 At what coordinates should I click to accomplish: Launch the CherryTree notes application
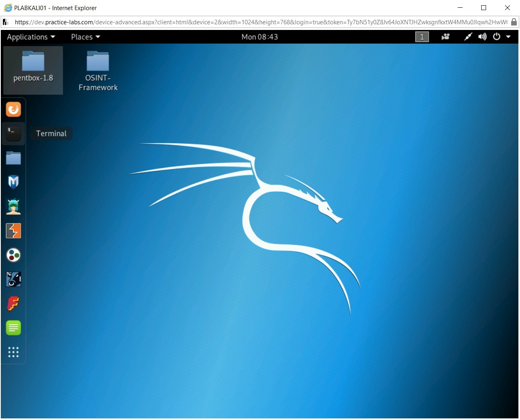pos(13,328)
